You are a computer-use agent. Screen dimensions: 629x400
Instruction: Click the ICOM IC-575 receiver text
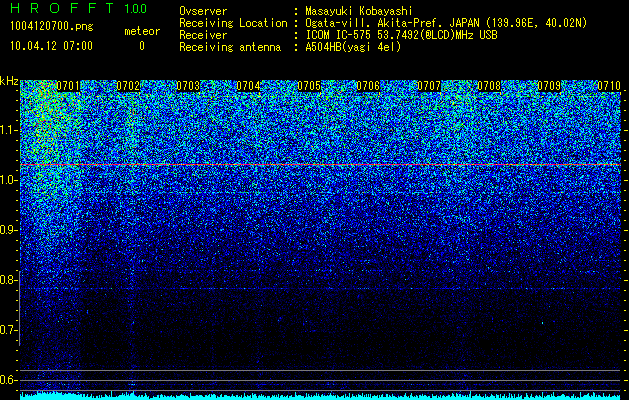pyautogui.click(x=401, y=35)
